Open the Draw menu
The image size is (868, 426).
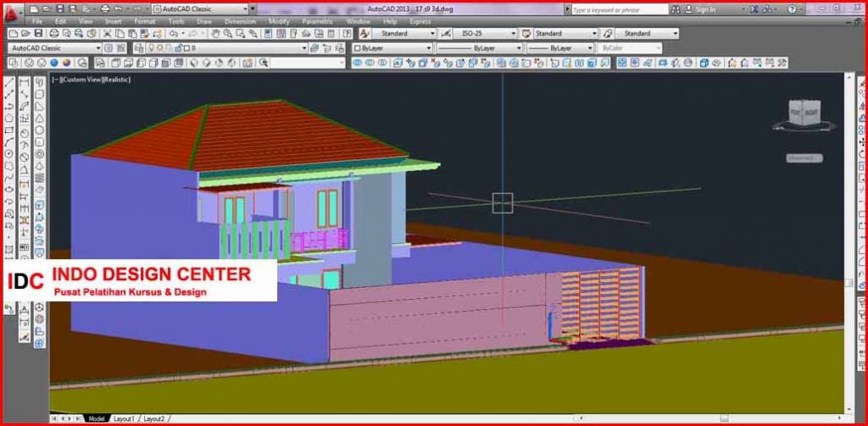204,21
